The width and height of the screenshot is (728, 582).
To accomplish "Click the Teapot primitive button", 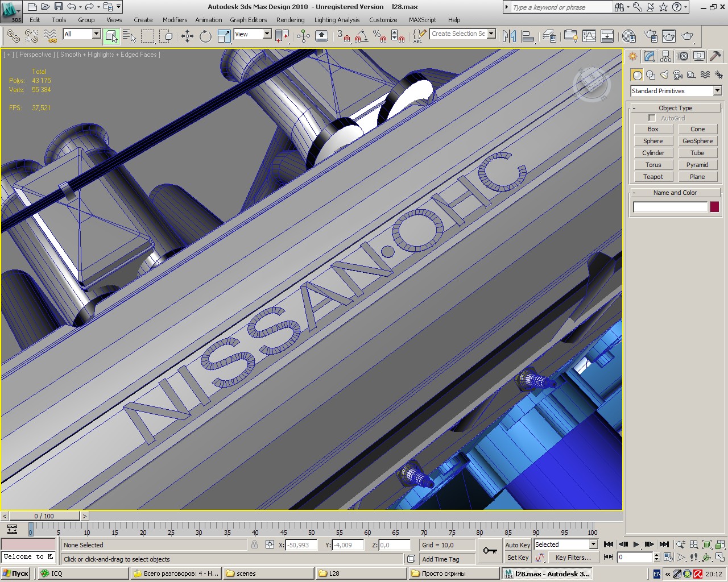I will tap(653, 177).
